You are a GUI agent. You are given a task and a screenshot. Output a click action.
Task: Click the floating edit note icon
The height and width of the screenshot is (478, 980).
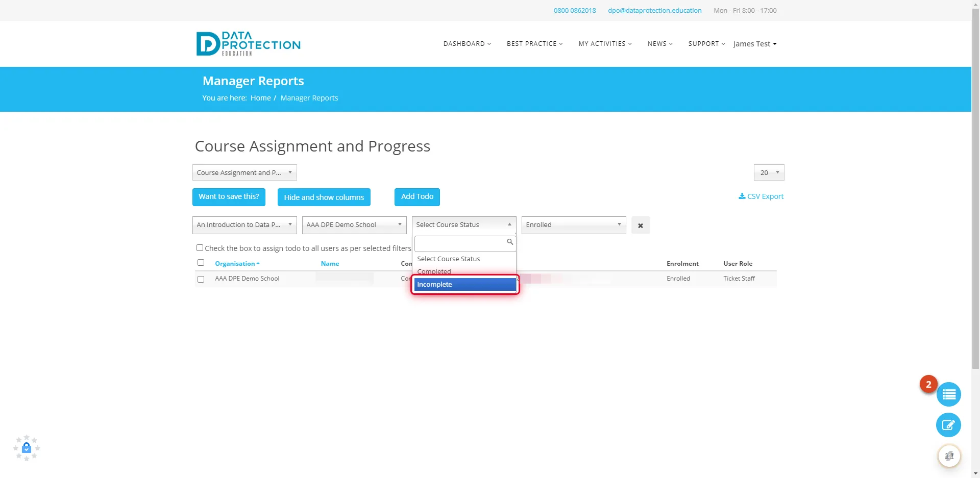[948, 425]
